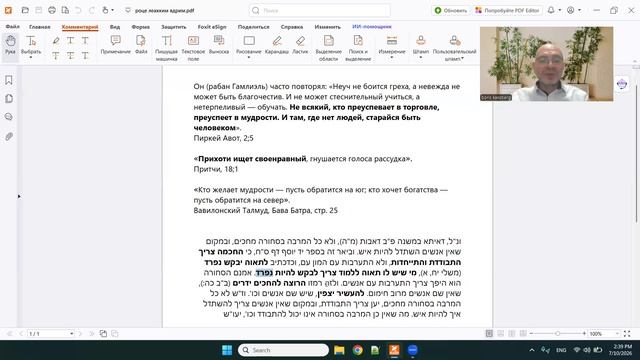Insert a Текстовое поле text box
This screenshot has width=640, height=360.
[193, 48]
